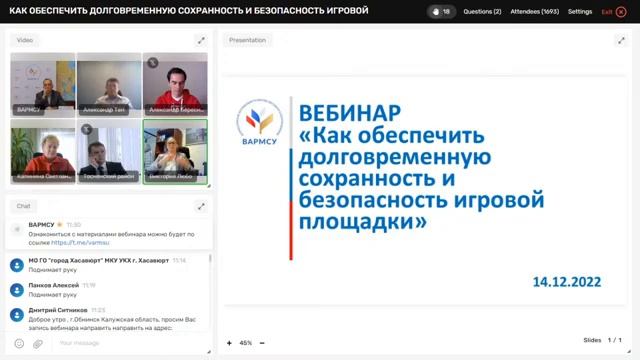This screenshot has height=360, width=640.
Task: Click the Chat panel resize corner handle
Action: (x=209, y=351)
